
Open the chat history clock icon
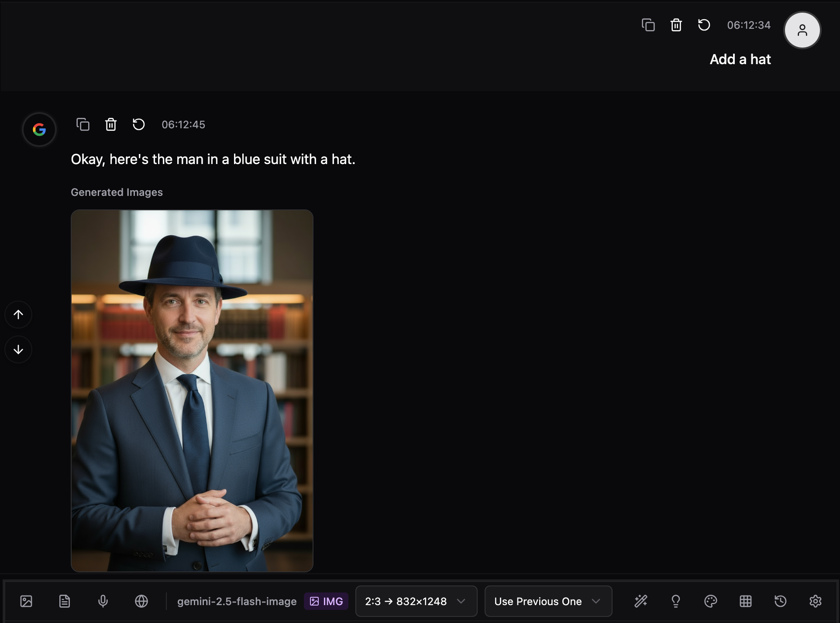[780, 601]
